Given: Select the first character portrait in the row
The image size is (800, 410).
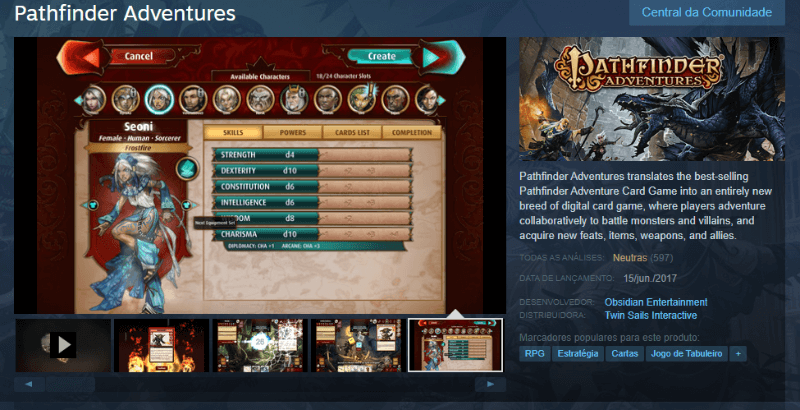Looking at the screenshot, I should click(x=94, y=99).
